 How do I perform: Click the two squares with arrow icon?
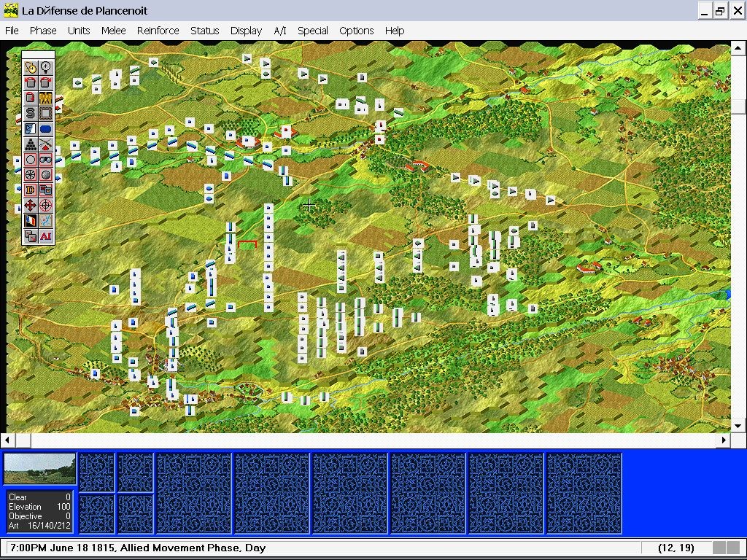click(31, 236)
